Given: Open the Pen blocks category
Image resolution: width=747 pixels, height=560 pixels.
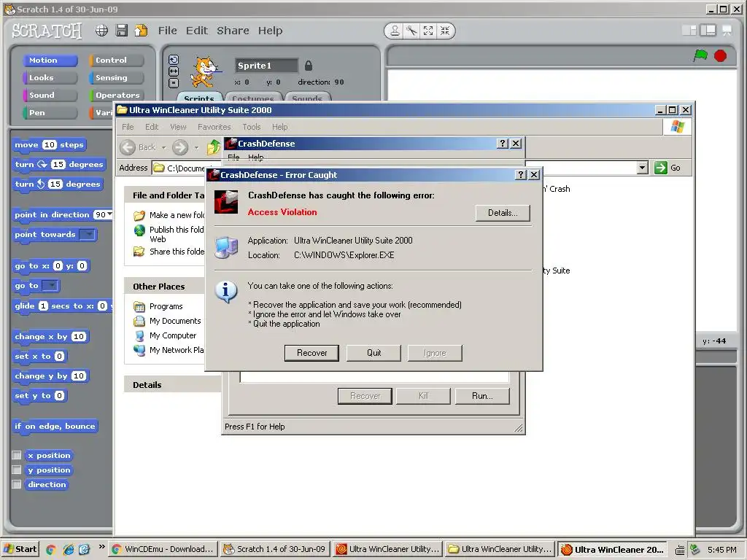Looking at the screenshot, I should pos(50,113).
